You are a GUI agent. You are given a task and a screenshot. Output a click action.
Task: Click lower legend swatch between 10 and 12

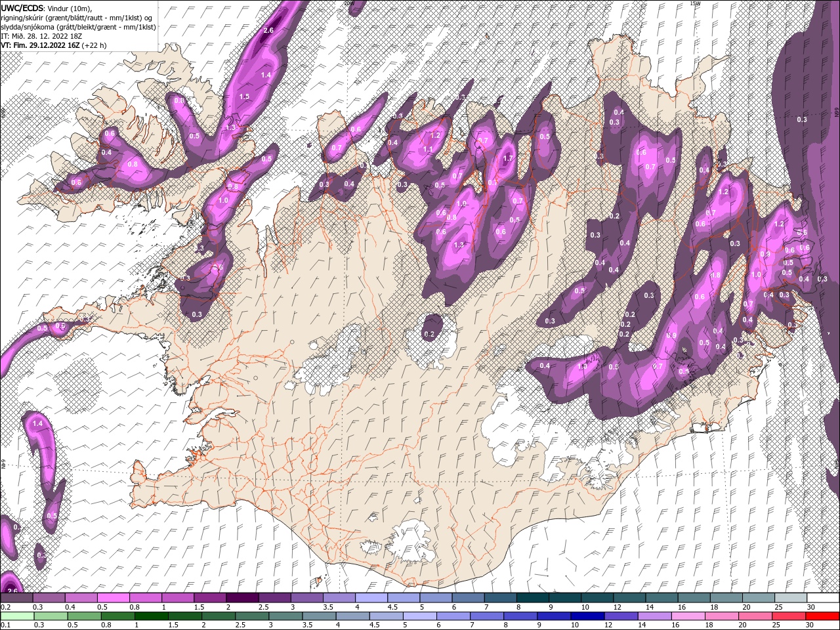pos(588,616)
